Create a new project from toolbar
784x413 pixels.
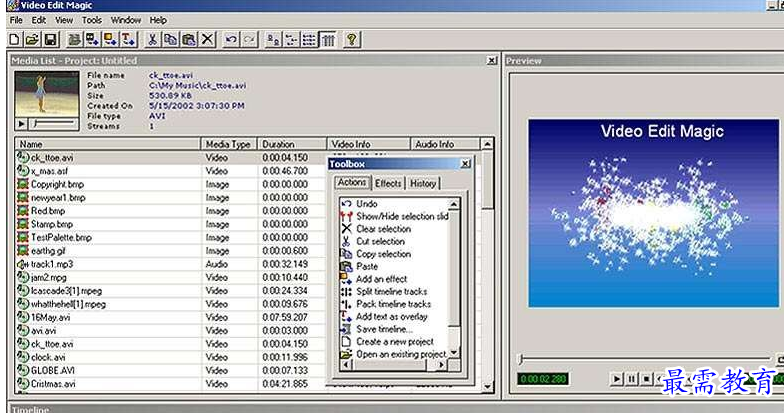pyautogui.click(x=14, y=40)
